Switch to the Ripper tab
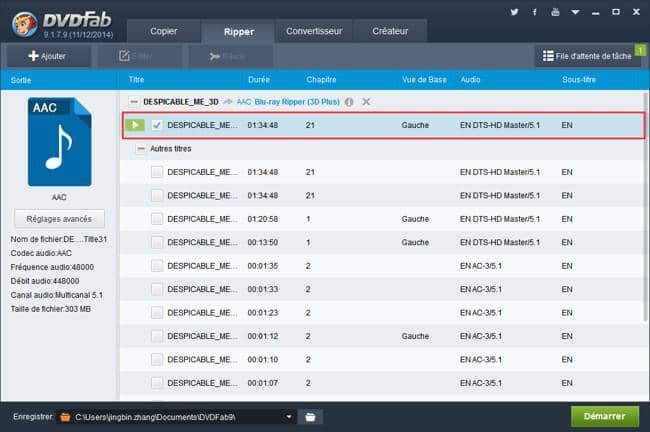 point(238,32)
